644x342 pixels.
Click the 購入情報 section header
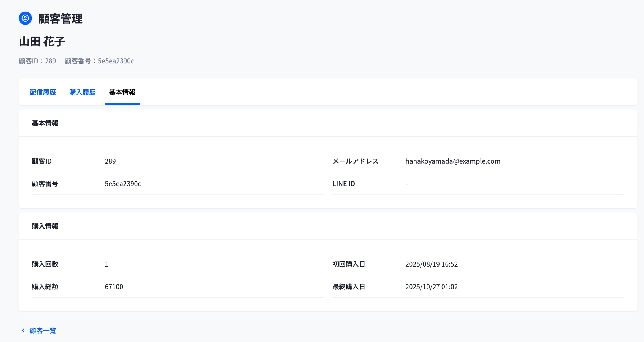[45, 226]
